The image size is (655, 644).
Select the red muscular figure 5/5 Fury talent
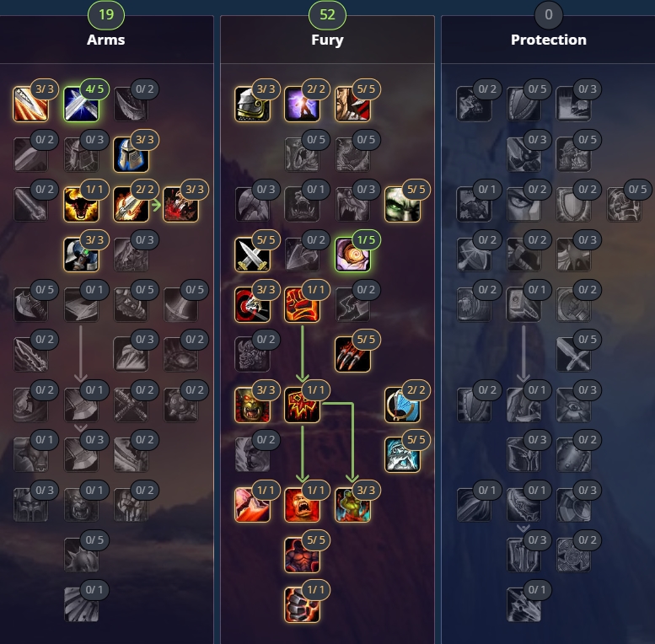tap(302, 555)
